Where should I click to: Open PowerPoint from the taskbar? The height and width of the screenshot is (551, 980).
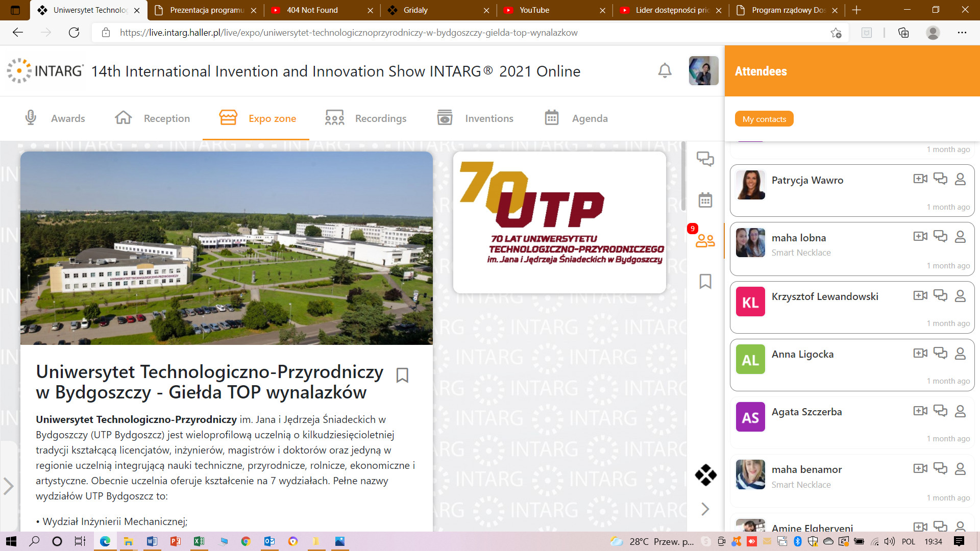tap(175, 541)
